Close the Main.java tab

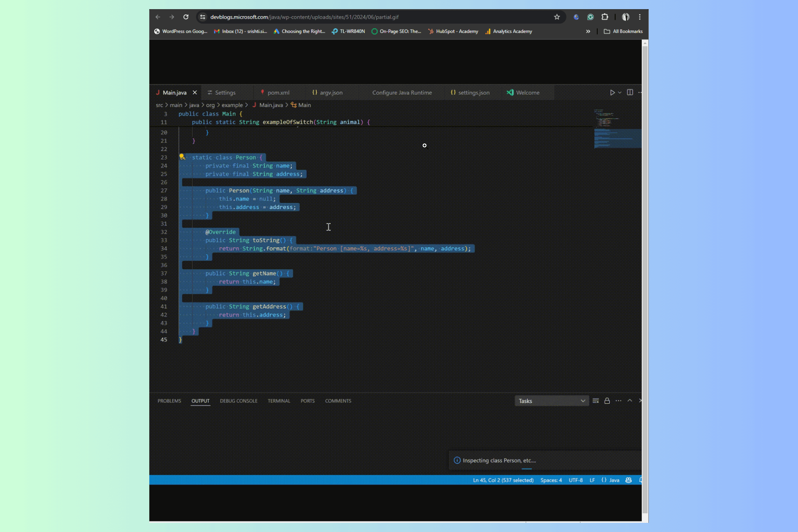[195, 93]
